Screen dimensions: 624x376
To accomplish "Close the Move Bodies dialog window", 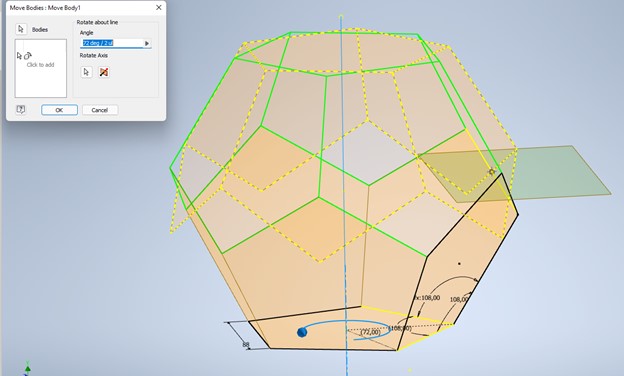I will point(158,8).
